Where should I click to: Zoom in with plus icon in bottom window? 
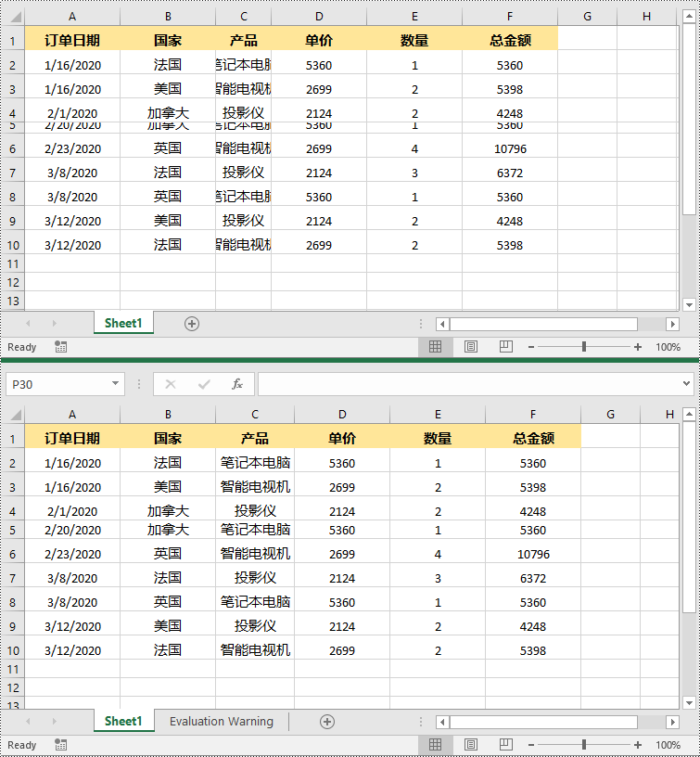click(x=638, y=745)
